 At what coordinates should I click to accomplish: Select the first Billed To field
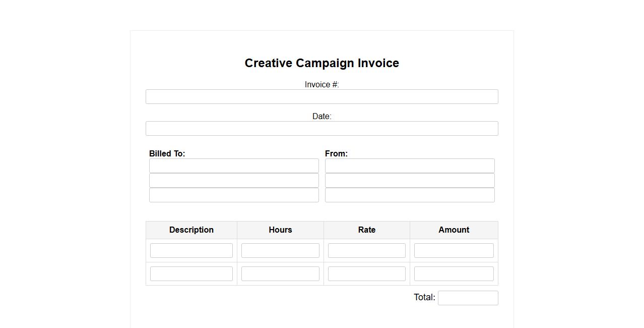pos(234,166)
